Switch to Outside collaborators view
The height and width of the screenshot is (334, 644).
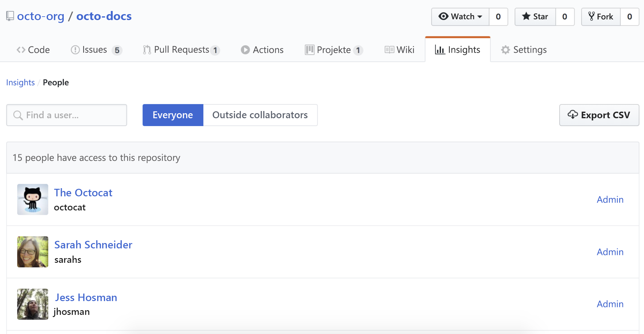(x=260, y=115)
